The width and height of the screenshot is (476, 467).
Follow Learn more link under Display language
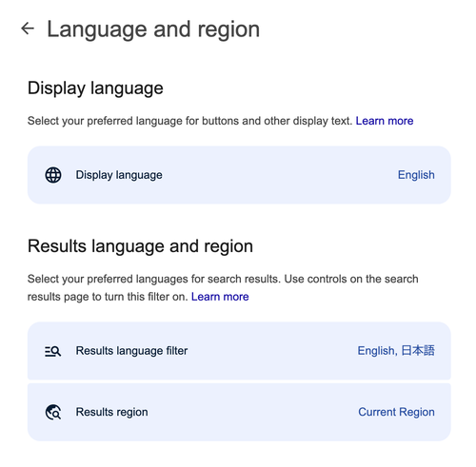pos(385,121)
